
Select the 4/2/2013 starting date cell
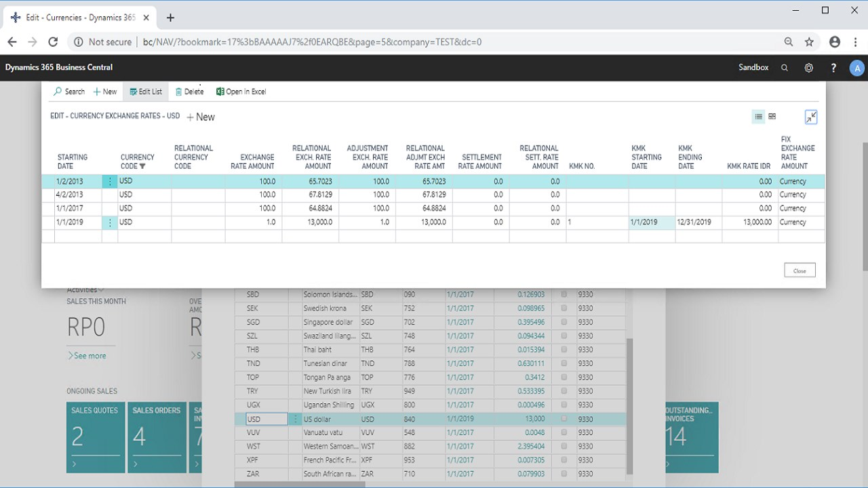click(x=78, y=195)
